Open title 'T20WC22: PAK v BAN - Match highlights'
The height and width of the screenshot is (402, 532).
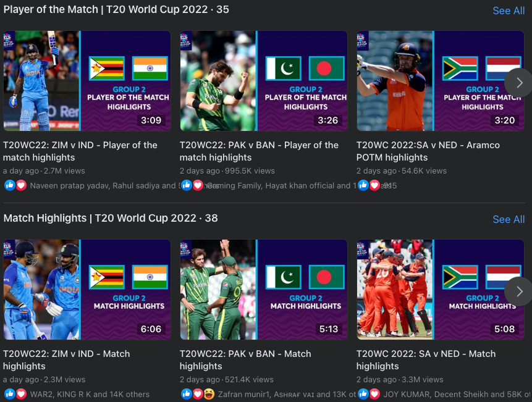(245, 360)
